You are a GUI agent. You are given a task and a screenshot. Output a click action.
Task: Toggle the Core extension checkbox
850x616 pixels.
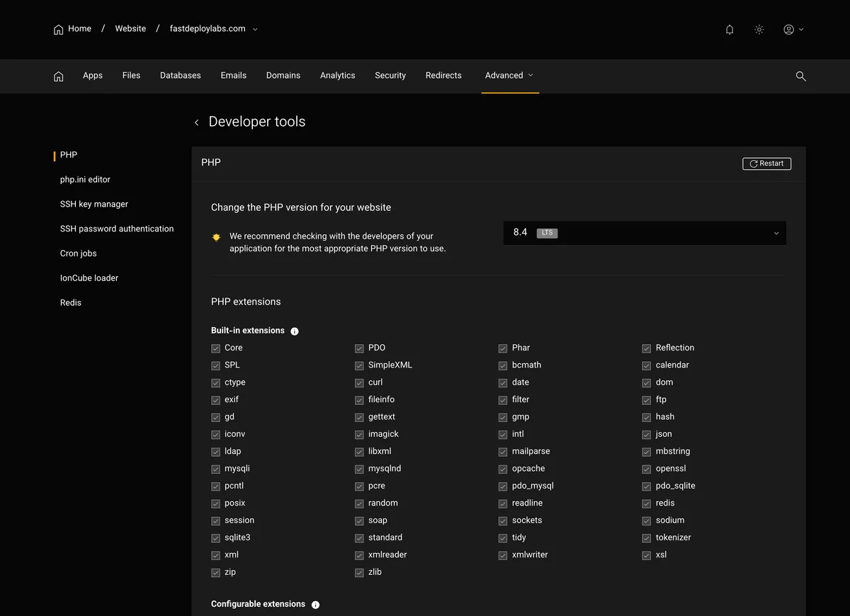click(x=215, y=348)
